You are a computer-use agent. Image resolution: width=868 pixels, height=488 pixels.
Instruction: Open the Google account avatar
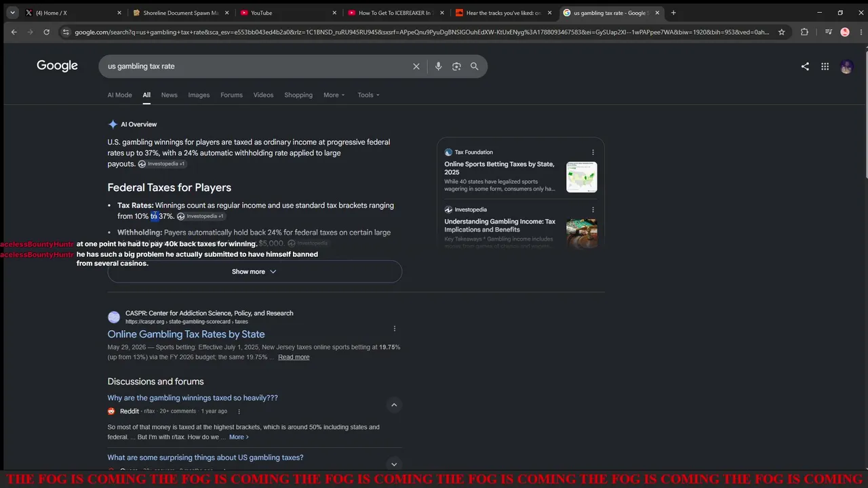846,66
